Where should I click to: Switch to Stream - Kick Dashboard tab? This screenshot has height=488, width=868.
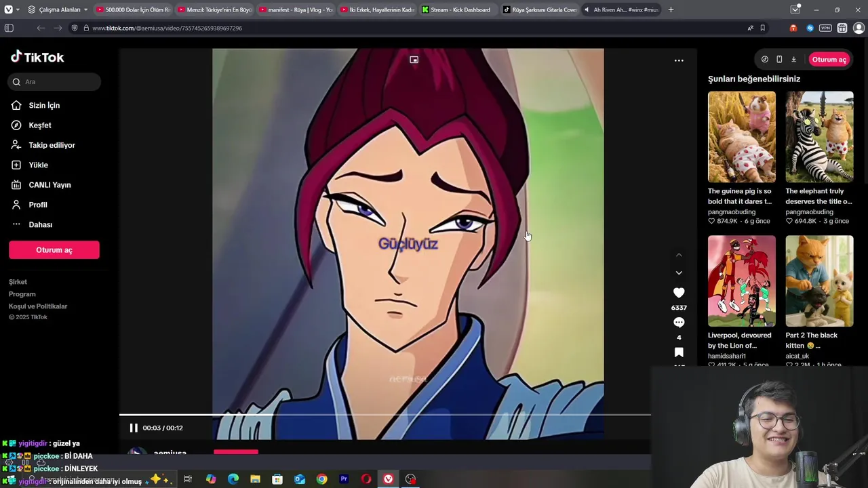pyautogui.click(x=458, y=9)
